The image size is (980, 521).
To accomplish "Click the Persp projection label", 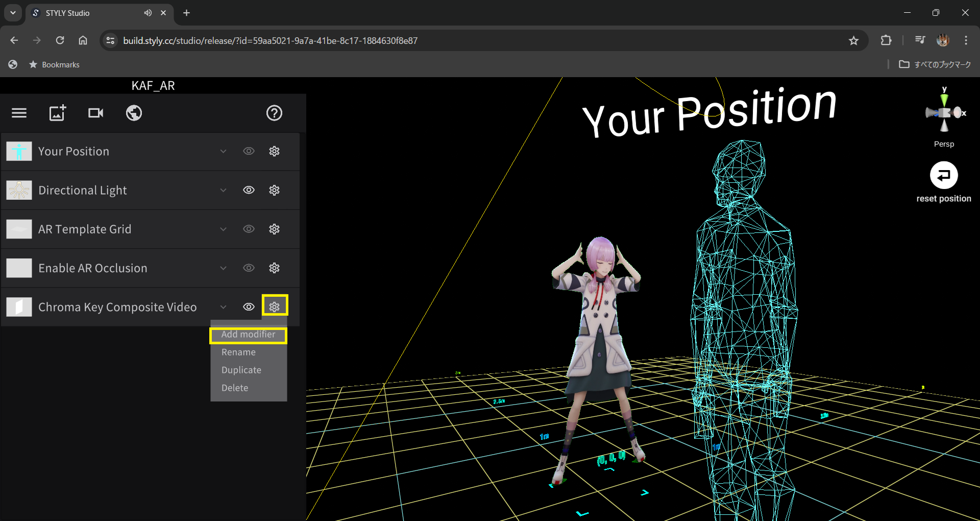I will 944,144.
